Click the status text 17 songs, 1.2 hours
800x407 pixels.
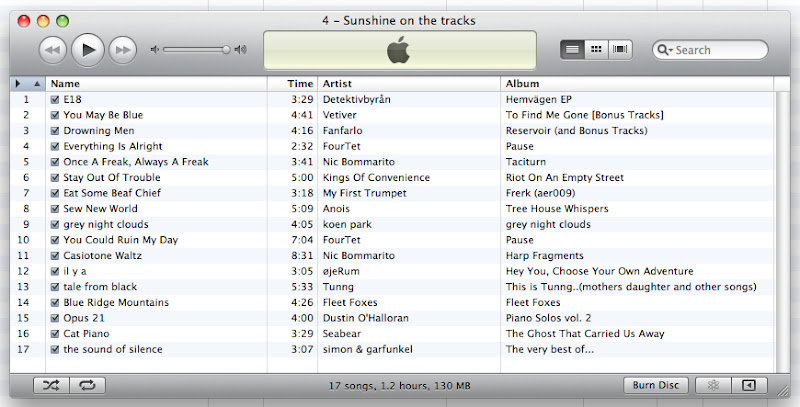[399, 386]
